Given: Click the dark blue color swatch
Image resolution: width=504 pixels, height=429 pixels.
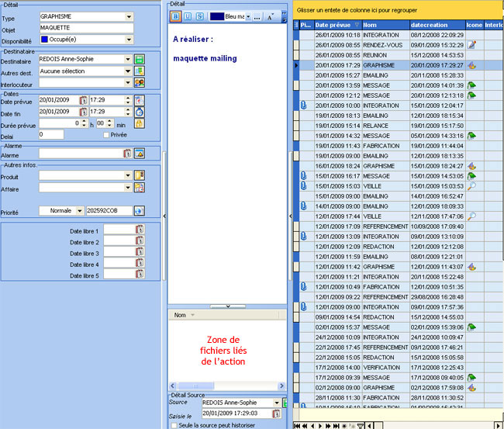Looking at the screenshot, I should (x=217, y=16).
